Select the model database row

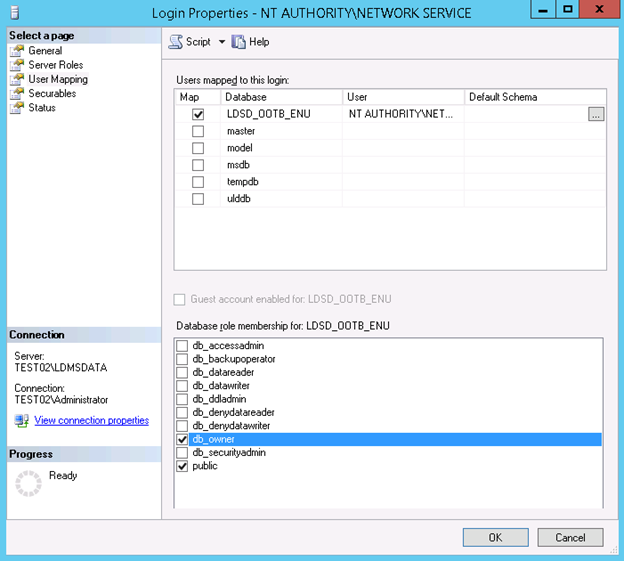[x=391, y=148]
